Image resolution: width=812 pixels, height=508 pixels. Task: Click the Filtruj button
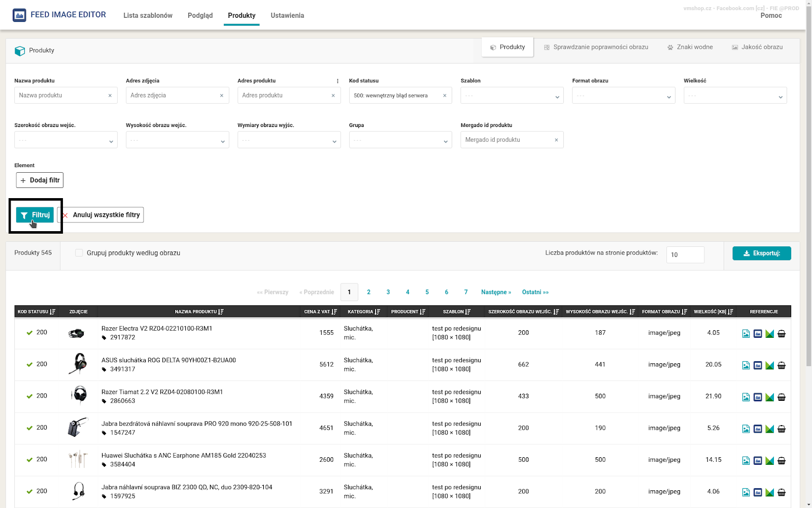[35, 215]
